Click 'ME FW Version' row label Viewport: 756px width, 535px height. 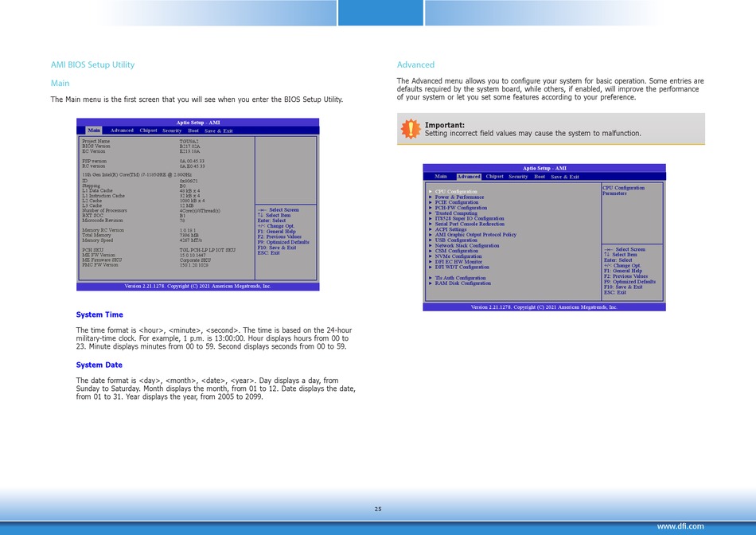[99, 255]
